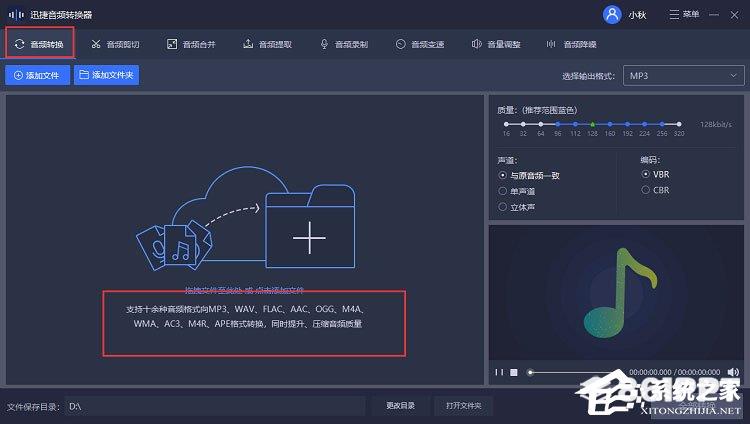Click the app logo waveform icon

pyautogui.click(x=16, y=15)
